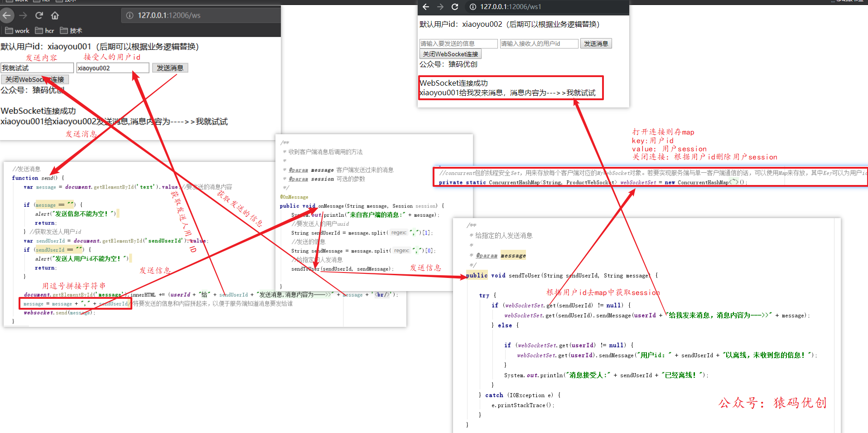Reload the 127.0.0.1:12006/ws1 page
The image size is (868, 433).
coord(455,7)
